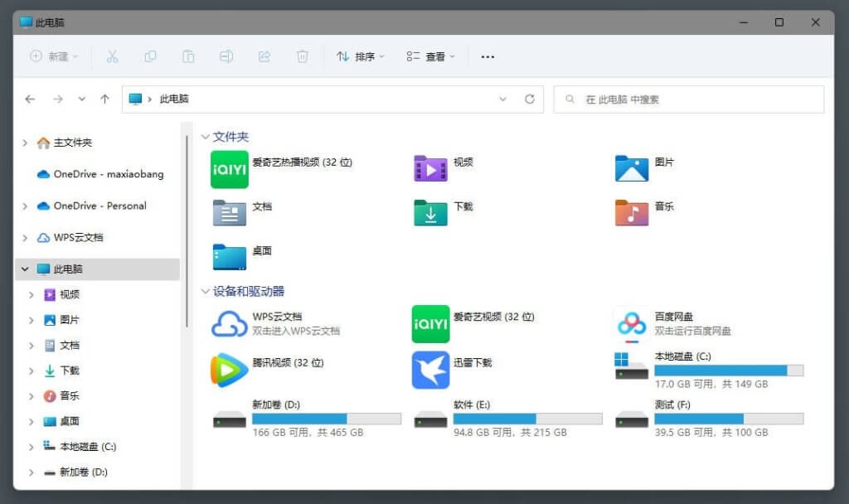Expand OneDrive - Personal tree node
Image resolution: width=849 pixels, height=504 pixels.
coord(25,206)
